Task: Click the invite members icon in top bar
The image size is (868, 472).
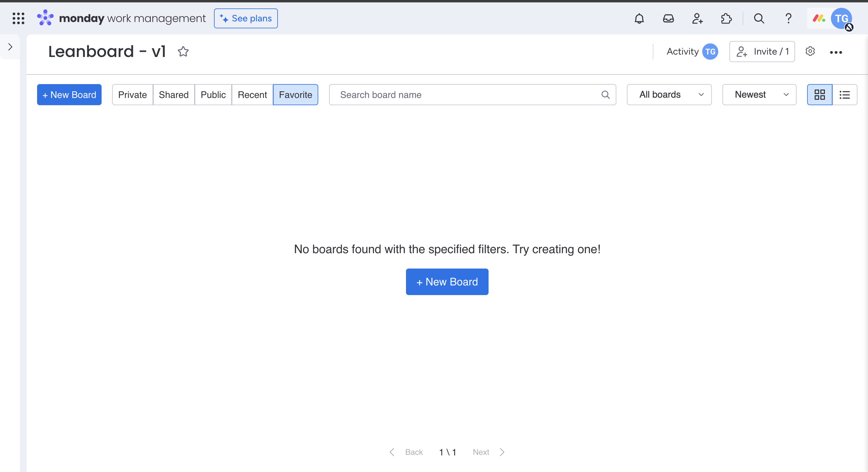Action: click(697, 18)
